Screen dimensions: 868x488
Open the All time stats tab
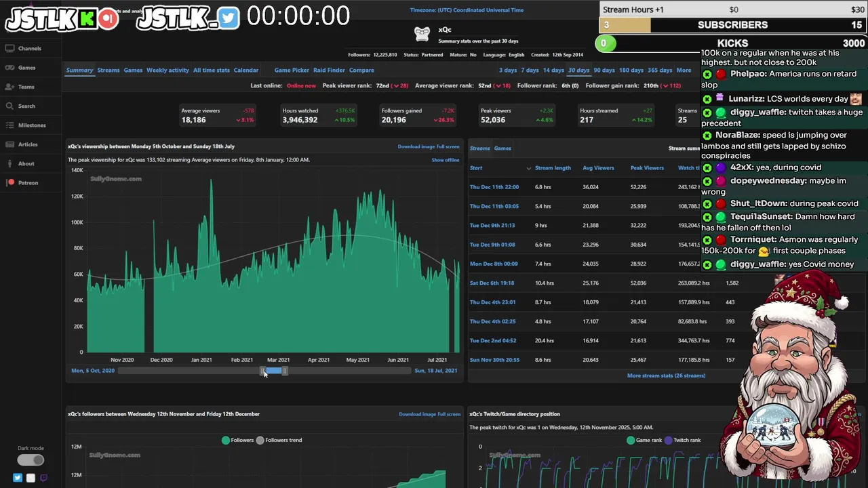[x=212, y=70]
